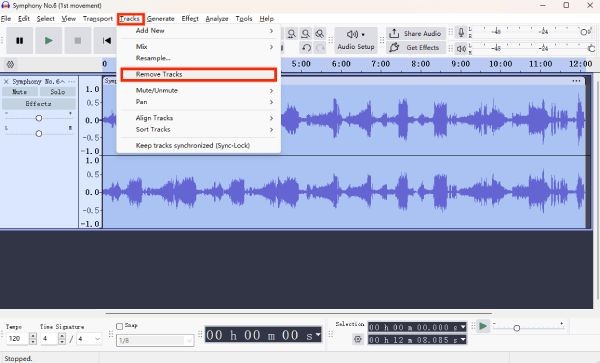This screenshot has width=600, height=363.
Task: Enable the Snap checkbox
Action: click(119, 326)
